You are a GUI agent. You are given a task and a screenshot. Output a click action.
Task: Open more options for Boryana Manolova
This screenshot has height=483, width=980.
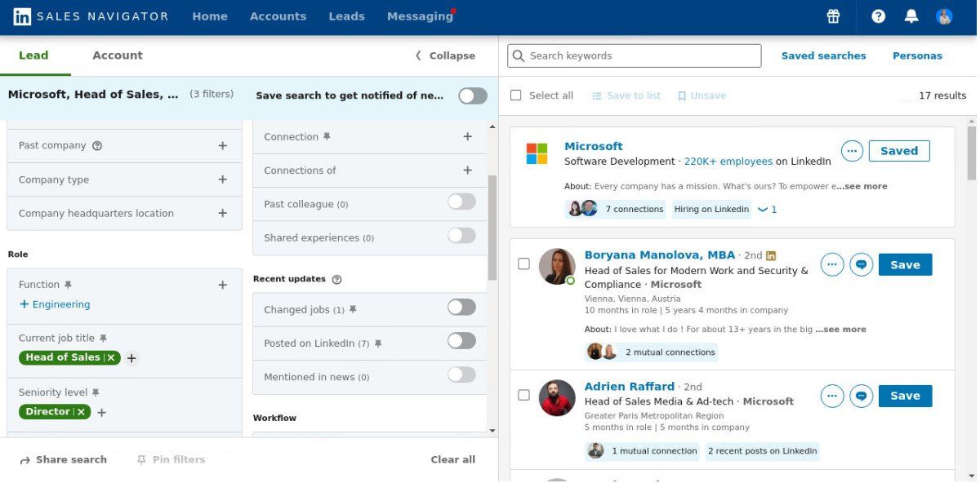pyautogui.click(x=832, y=264)
